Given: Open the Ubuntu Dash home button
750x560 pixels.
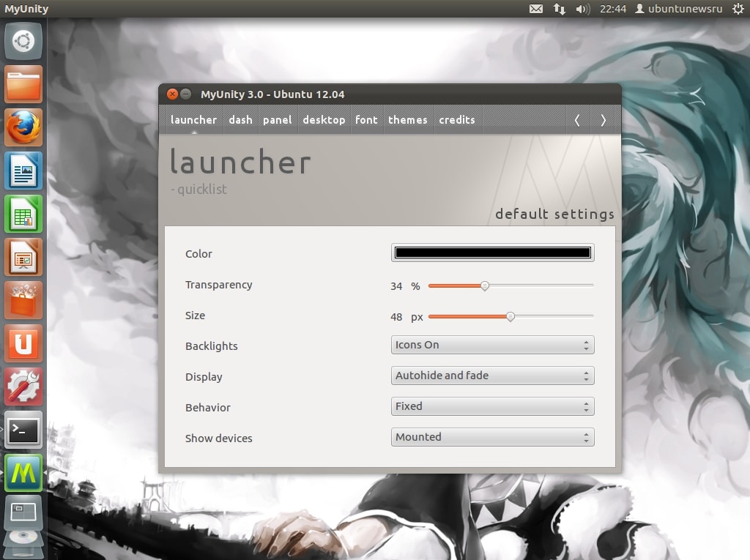Looking at the screenshot, I should pyautogui.click(x=23, y=41).
